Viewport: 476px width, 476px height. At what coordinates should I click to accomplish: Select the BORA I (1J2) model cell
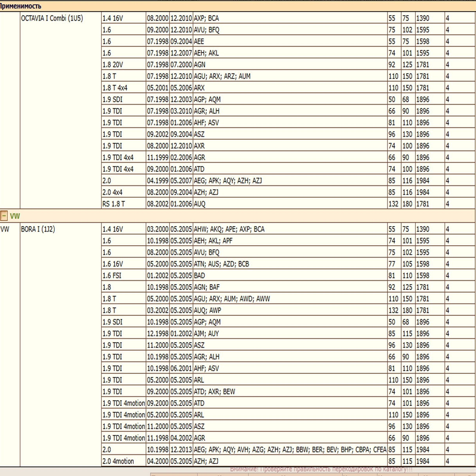[x=61, y=345]
